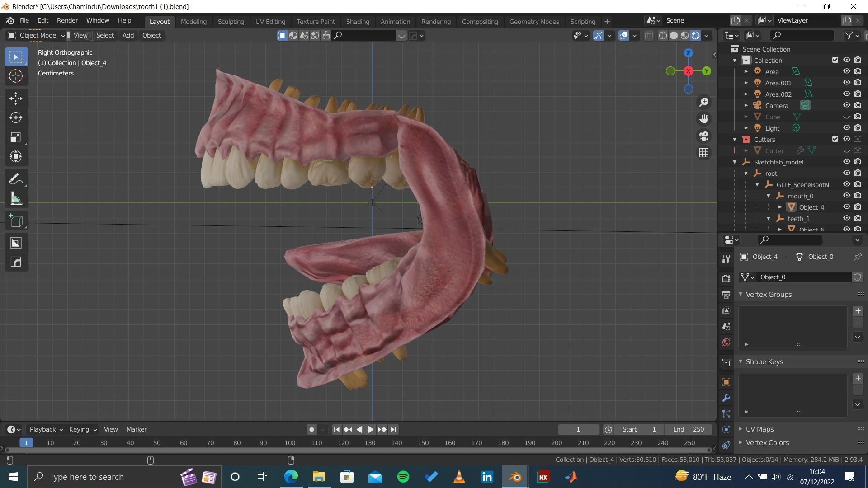Open the Object properties orange square tab
The image size is (868, 488).
tap(726, 382)
